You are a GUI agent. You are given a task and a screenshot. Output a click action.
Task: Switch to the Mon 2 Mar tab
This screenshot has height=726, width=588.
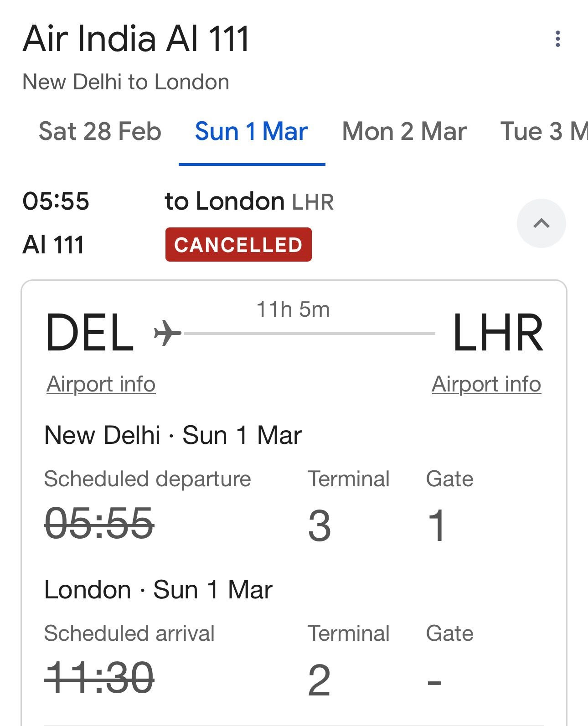pyautogui.click(x=404, y=132)
